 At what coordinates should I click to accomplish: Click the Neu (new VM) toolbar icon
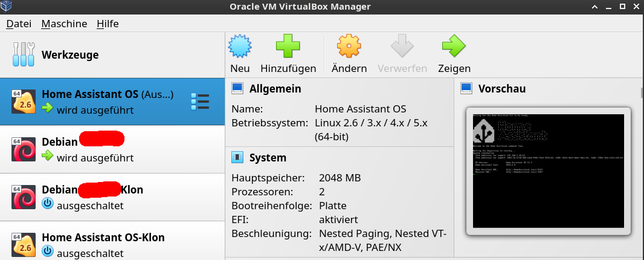coord(240,46)
